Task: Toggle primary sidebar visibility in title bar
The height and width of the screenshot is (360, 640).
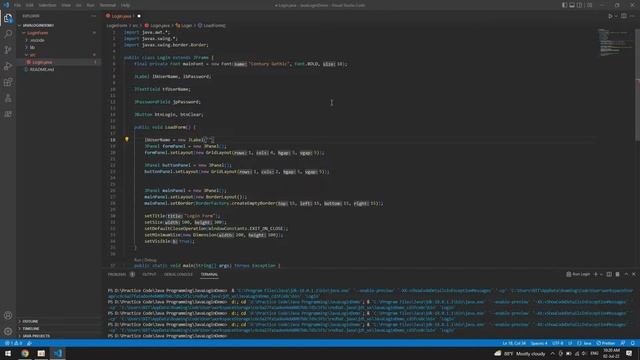Action: pyautogui.click(x=564, y=5)
